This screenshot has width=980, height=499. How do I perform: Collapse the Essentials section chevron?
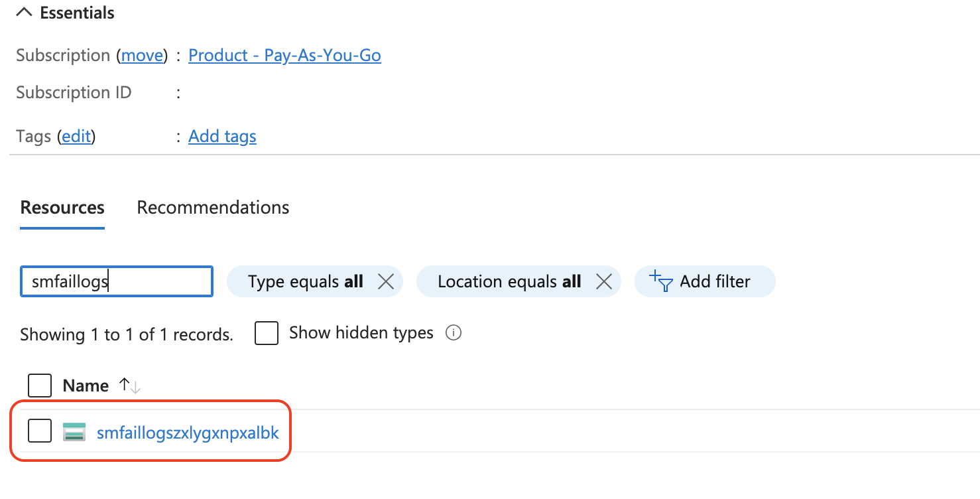[x=25, y=13]
